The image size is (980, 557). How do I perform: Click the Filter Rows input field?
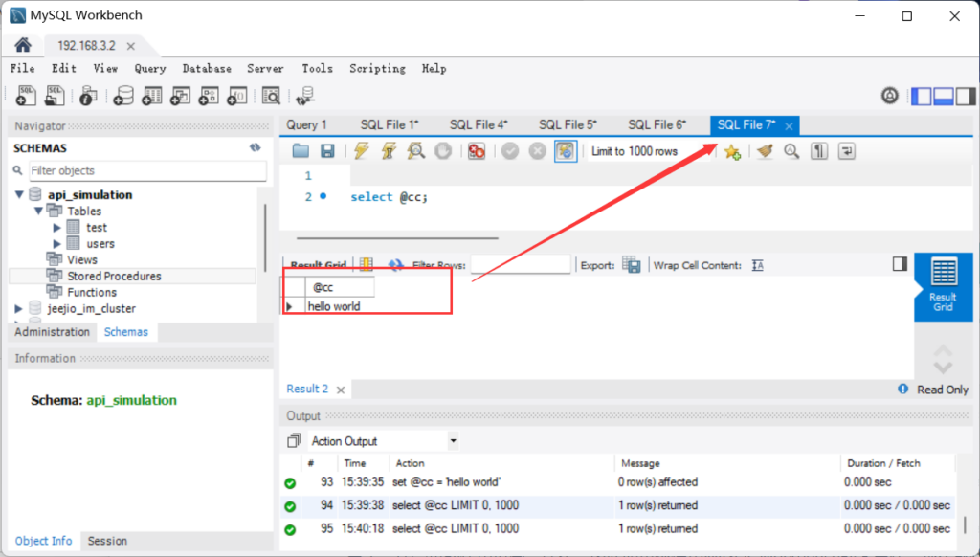coord(520,265)
